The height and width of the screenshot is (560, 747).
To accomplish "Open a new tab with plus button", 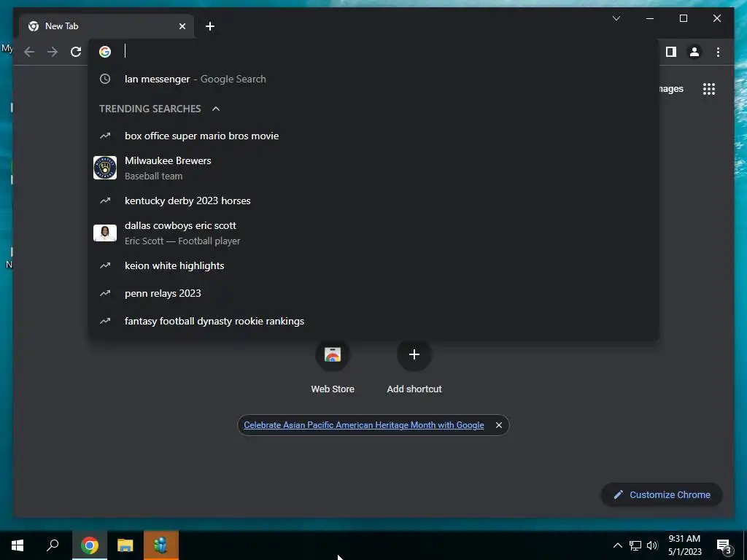I will (210, 26).
